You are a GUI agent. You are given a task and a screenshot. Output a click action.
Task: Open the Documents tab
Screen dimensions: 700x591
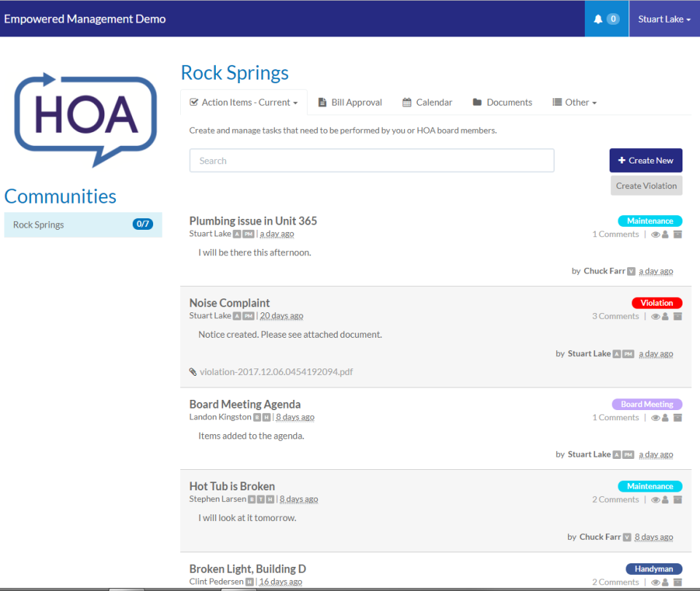tap(502, 102)
